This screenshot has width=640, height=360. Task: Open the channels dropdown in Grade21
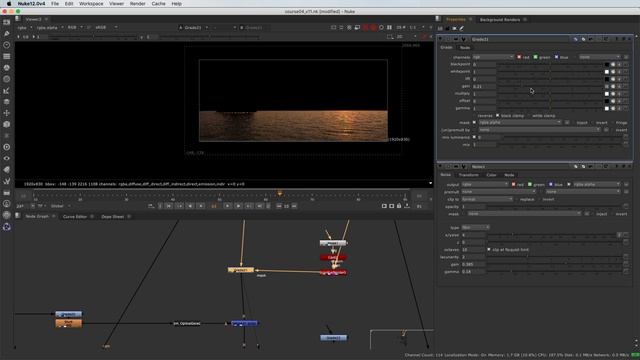tap(493, 57)
